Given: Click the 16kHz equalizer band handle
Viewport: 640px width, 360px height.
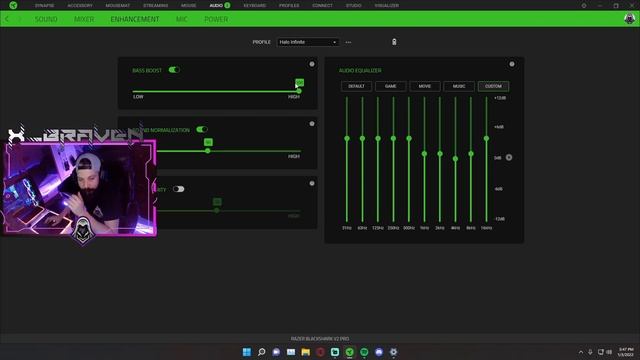Looking at the screenshot, I should [487, 139].
